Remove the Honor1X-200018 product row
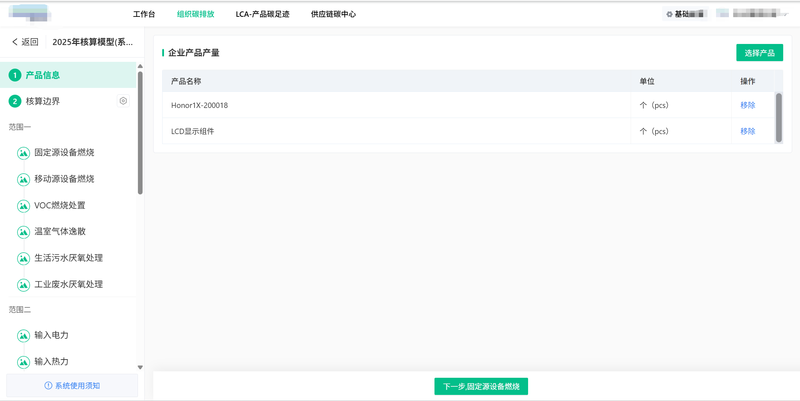This screenshot has width=800, height=401. [x=747, y=105]
